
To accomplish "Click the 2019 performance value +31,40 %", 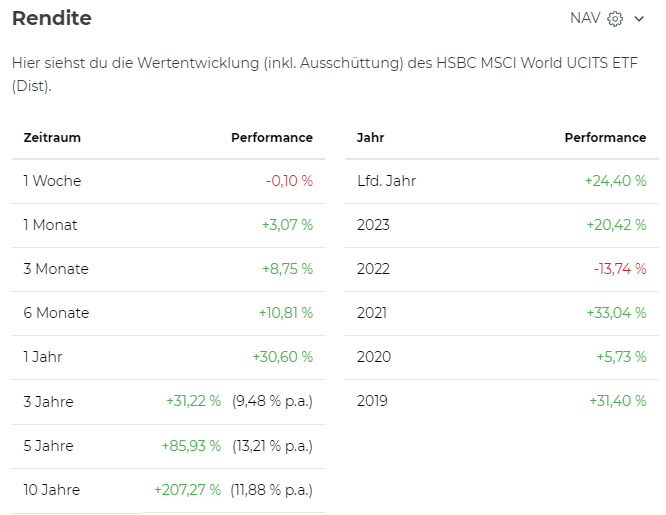I will click(x=617, y=401).
